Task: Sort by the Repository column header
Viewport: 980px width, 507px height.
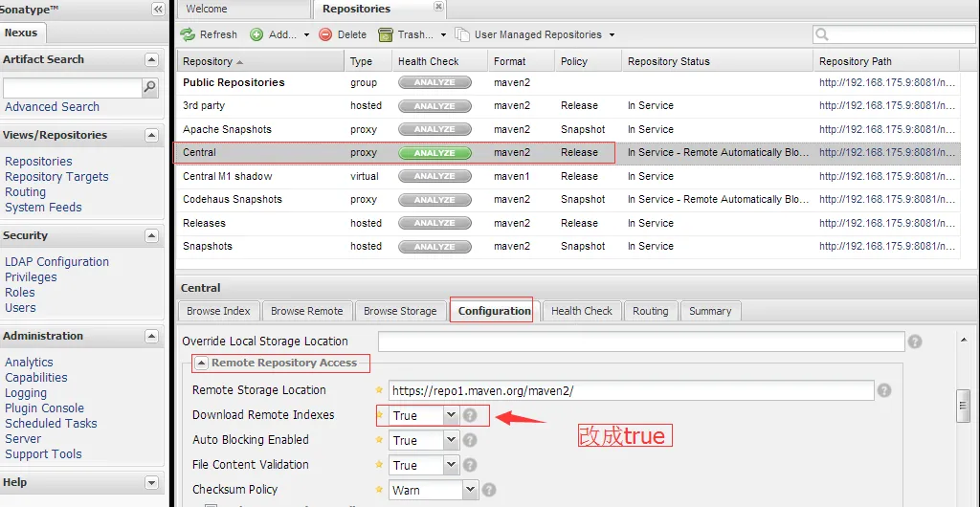Action: pos(260,61)
